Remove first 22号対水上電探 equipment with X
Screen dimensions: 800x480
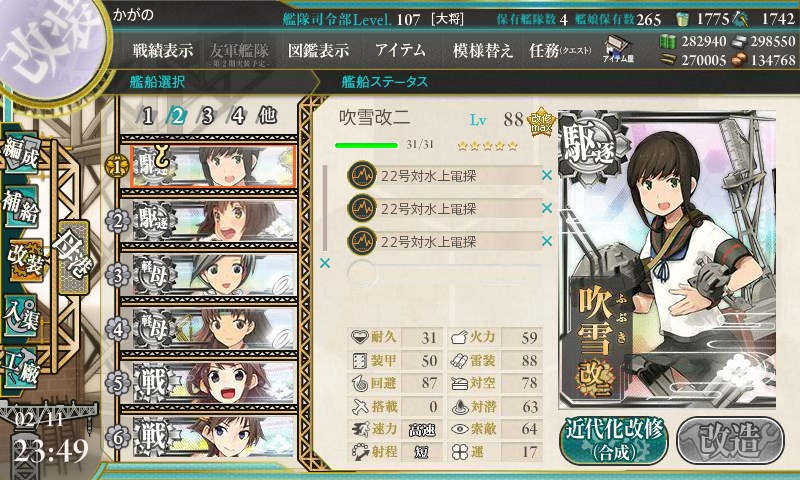(546, 175)
